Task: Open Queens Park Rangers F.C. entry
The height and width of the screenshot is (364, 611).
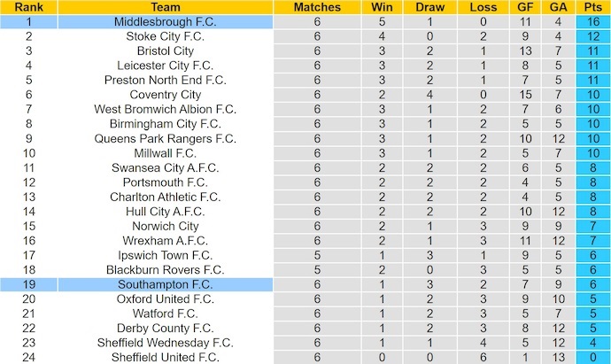Action: coord(164,138)
